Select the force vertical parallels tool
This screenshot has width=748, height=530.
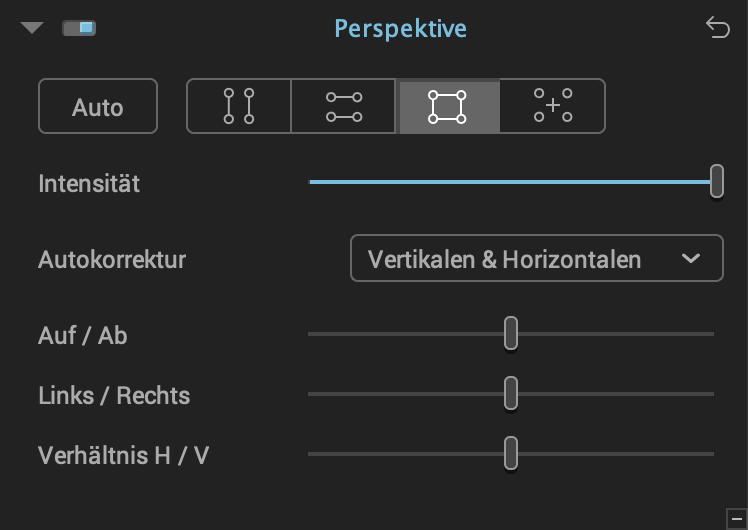239,106
